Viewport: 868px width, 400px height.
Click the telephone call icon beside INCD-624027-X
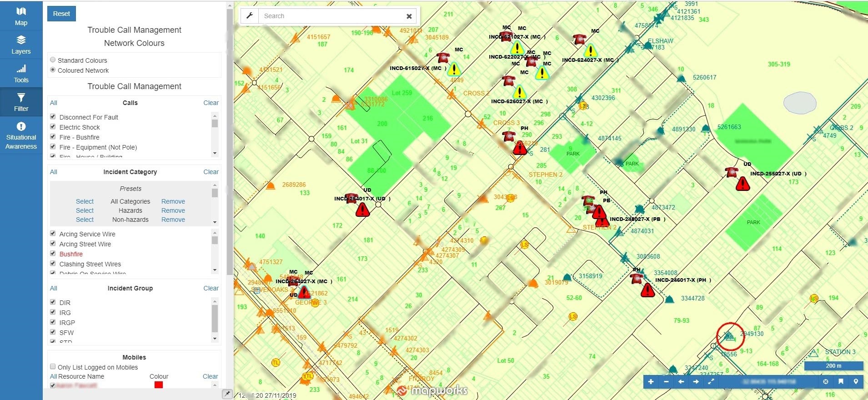[x=579, y=39]
